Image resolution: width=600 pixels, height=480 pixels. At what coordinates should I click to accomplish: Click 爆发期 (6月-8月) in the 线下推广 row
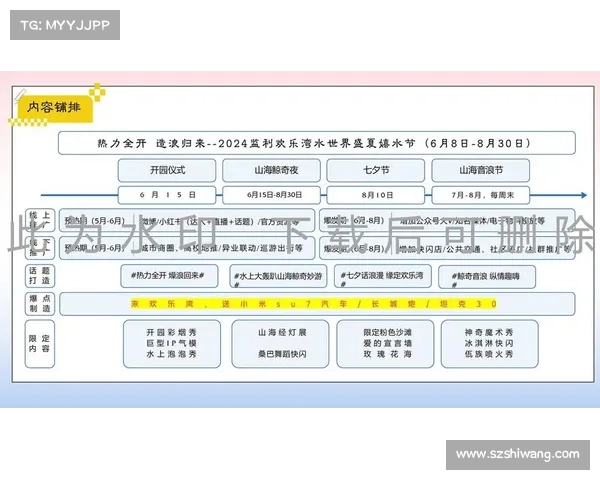coord(354,248)
